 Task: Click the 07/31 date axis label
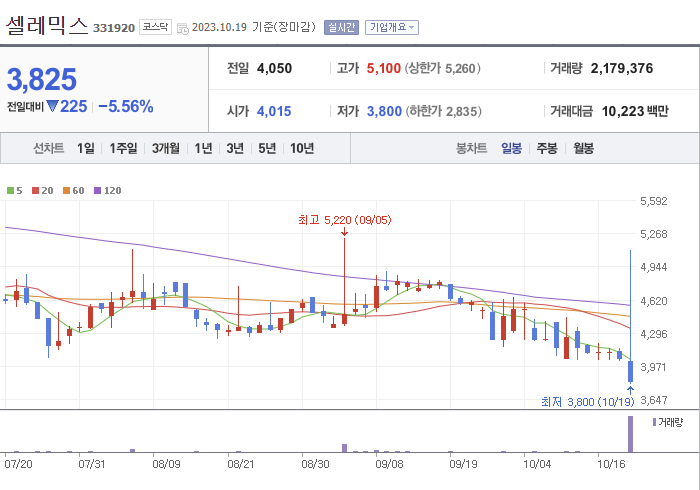pos(92,464)
